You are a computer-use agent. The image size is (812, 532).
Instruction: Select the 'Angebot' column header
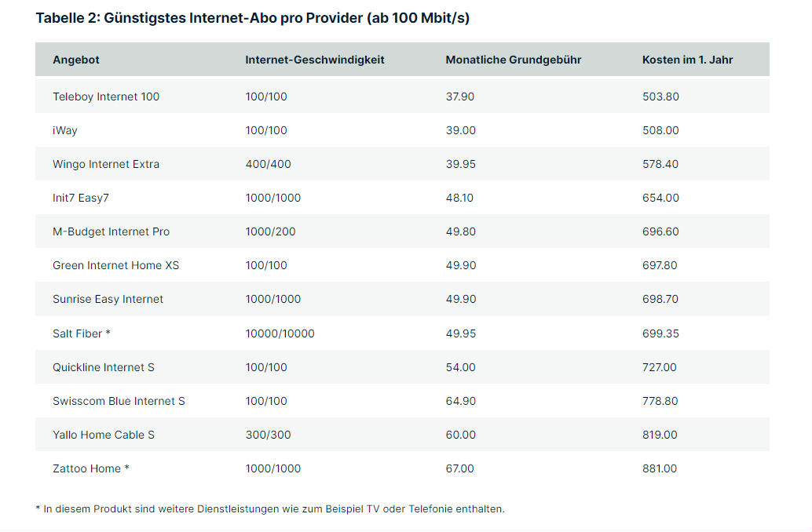pos(76,60)
